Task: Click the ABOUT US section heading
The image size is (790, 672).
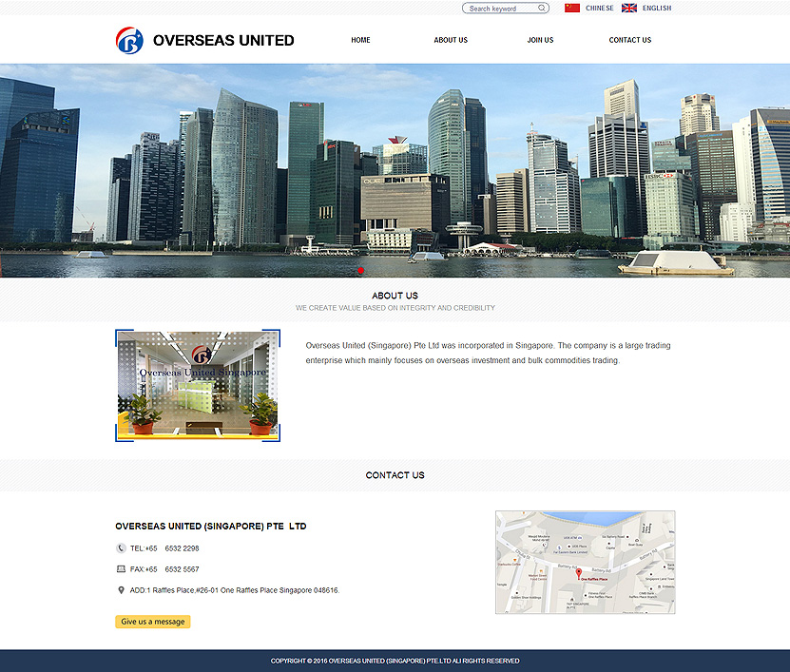Action: [395, 296]
